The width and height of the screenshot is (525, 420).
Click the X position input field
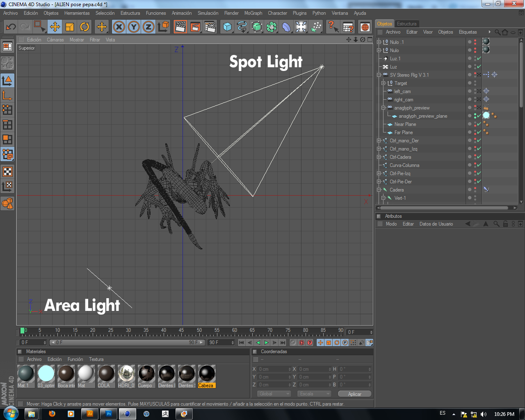pyautogui.click(x=274, y=369)
